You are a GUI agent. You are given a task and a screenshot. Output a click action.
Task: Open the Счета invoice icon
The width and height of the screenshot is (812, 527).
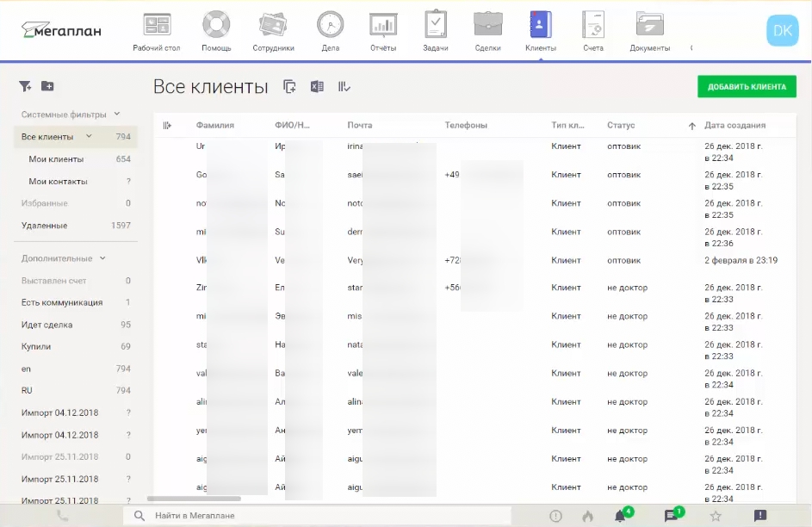tap(593, 24)
